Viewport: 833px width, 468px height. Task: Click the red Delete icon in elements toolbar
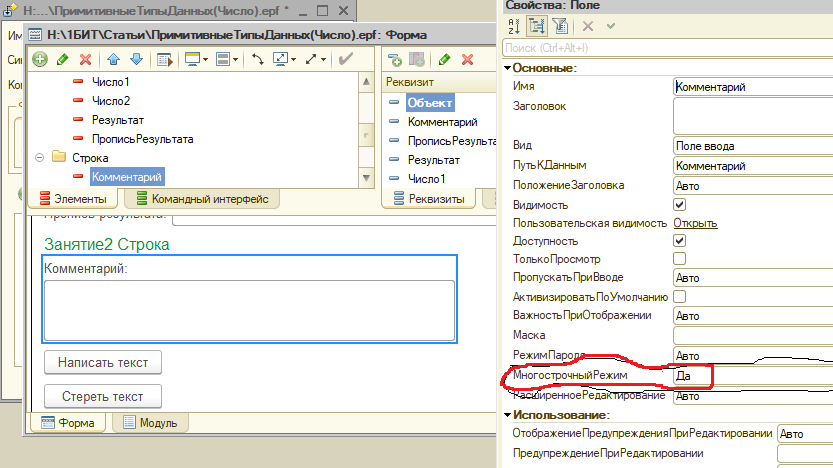coord(85,59)
